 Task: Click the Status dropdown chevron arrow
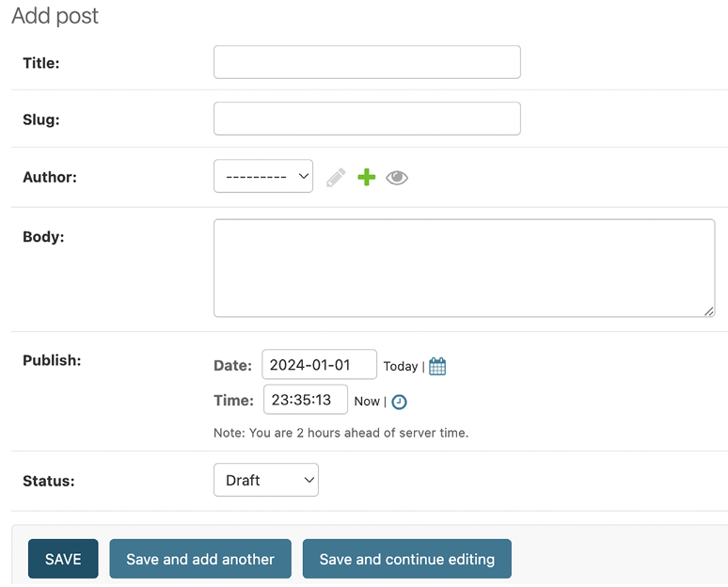click(x=309, y=480)
